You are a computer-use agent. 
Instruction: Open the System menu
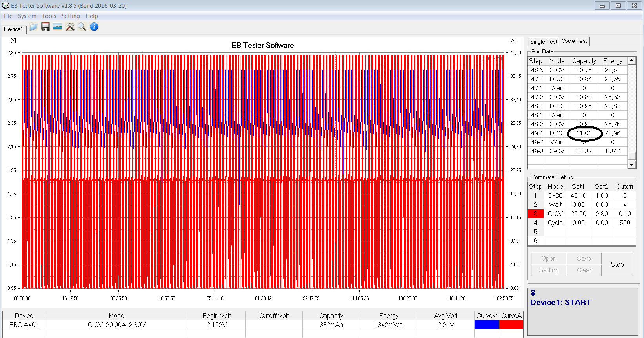[27, 16]
